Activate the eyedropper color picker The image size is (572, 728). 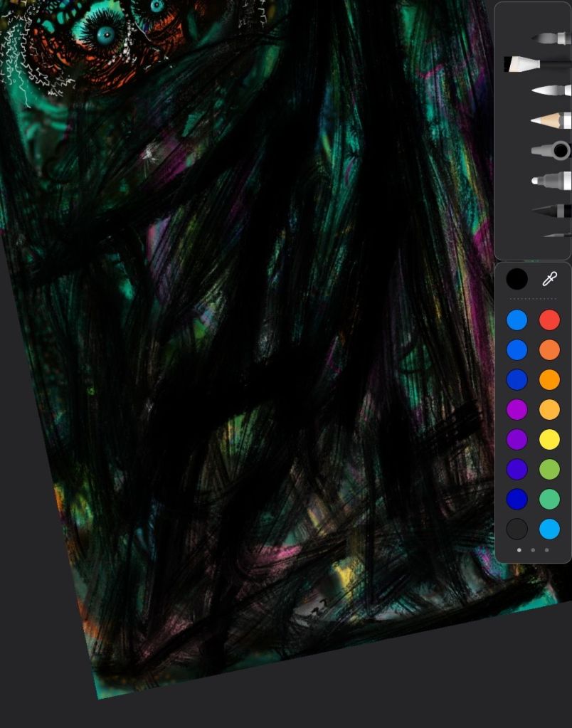(x=549, y=279)
